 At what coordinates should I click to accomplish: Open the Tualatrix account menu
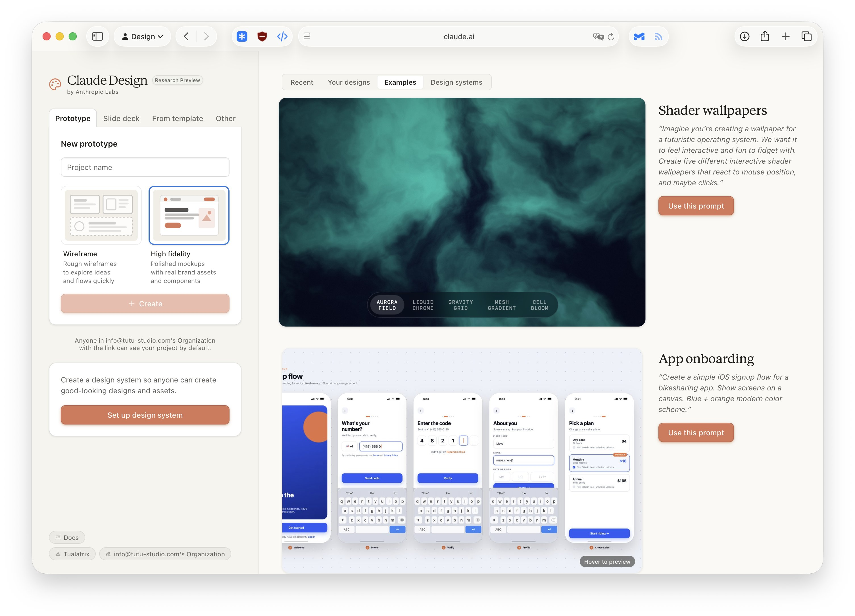(72, 554)
